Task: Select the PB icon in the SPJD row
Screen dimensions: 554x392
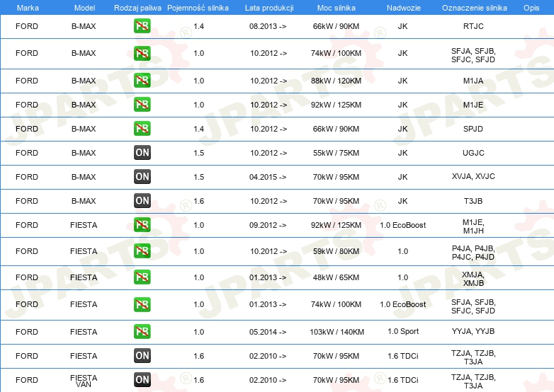Action: (x=142, y=129)
